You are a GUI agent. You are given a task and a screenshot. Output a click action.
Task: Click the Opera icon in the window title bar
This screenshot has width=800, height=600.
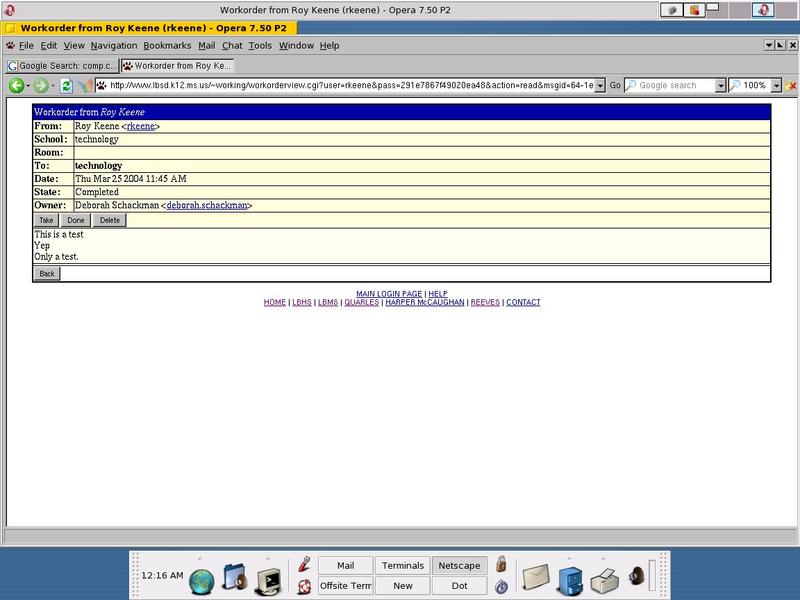click(9, 10)
